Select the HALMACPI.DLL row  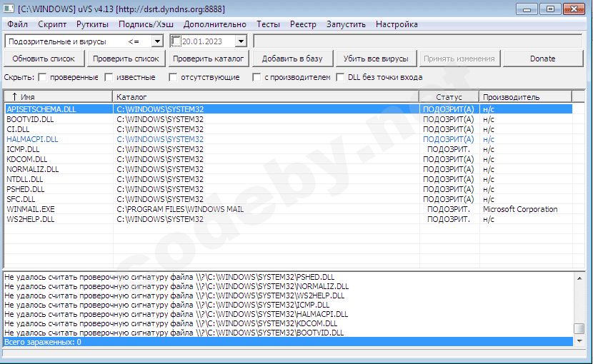(x=289, y=139)
